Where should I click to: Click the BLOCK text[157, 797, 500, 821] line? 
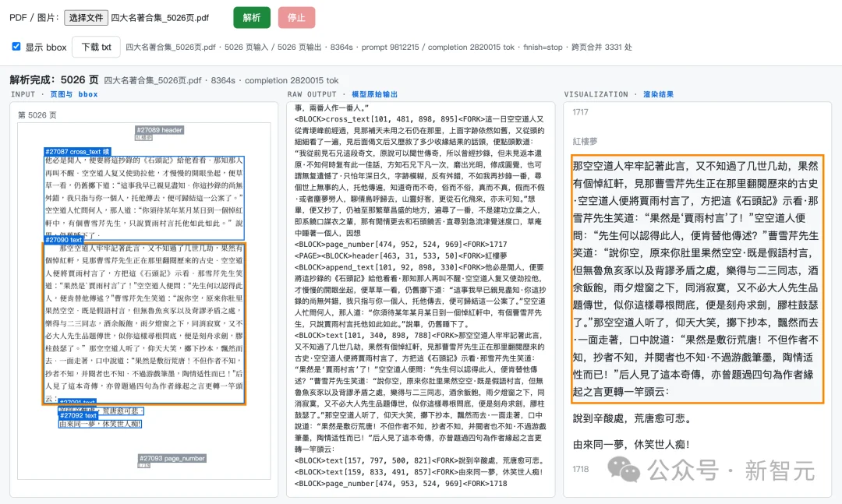(419, 460)
